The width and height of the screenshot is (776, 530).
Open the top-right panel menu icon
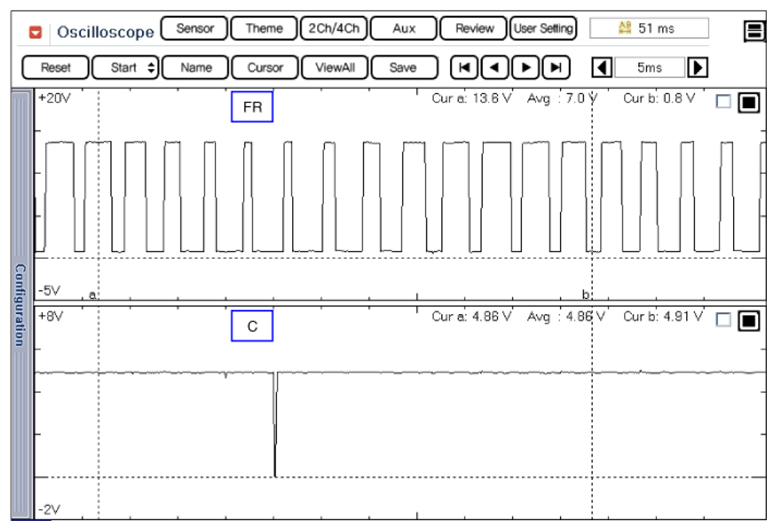point(754,32)
